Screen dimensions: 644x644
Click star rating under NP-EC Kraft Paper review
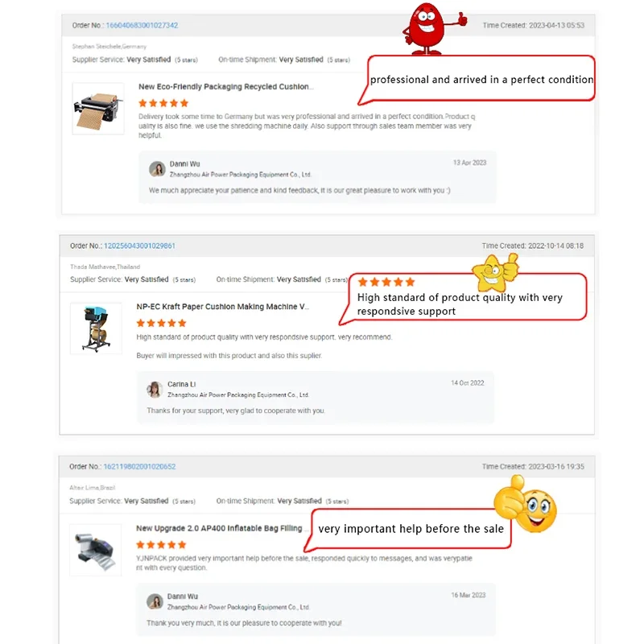point(162,324)
